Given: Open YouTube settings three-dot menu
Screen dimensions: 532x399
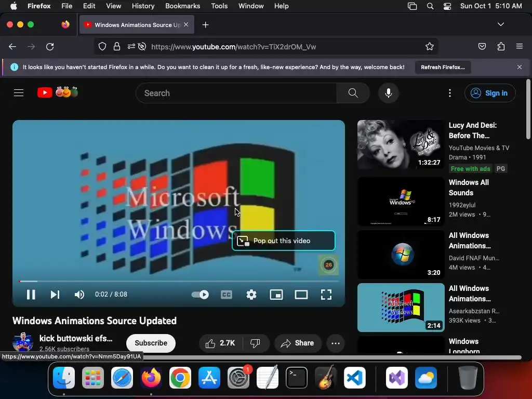Looking at the screenshot, I should [450, 93].
